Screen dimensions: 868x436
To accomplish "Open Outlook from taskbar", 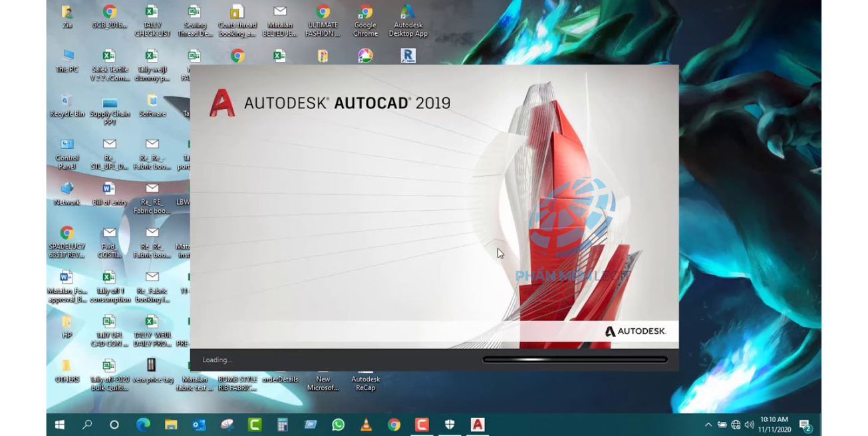I will click(199, 425).
